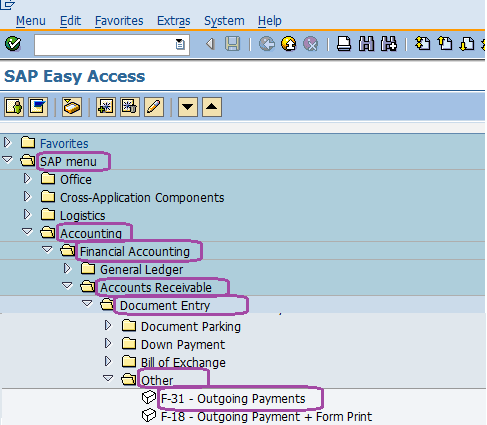Click the move favorites down arrow button
Screen dimensions: 487x425
tap(188, 107)
